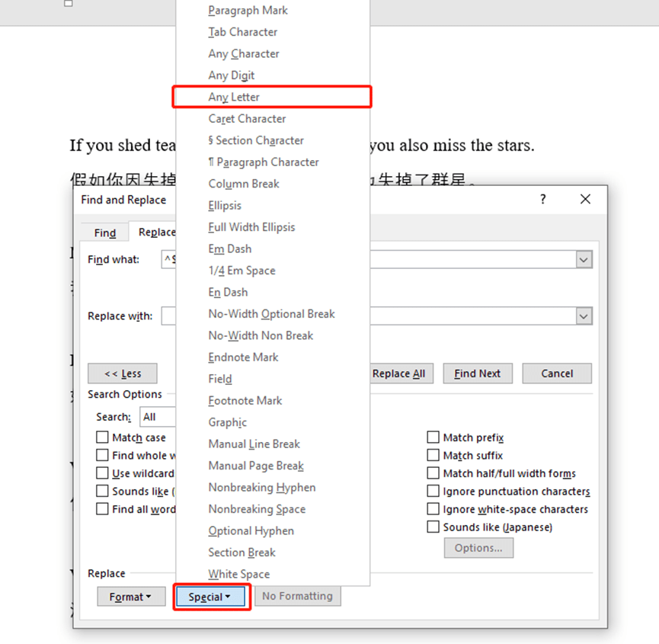Open the Format dropdown menu
The image size is (659, 644).
click(x=131, y=597)
